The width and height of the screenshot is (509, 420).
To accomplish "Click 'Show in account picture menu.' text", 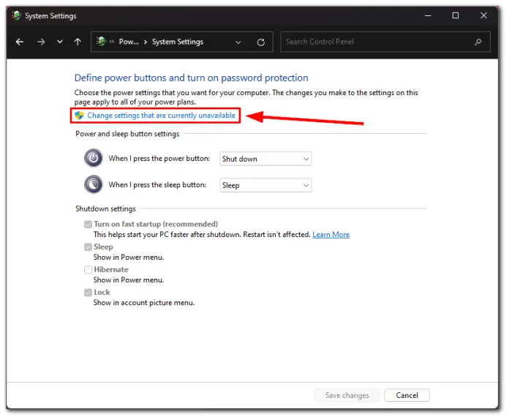I will [x=144, y=303].
